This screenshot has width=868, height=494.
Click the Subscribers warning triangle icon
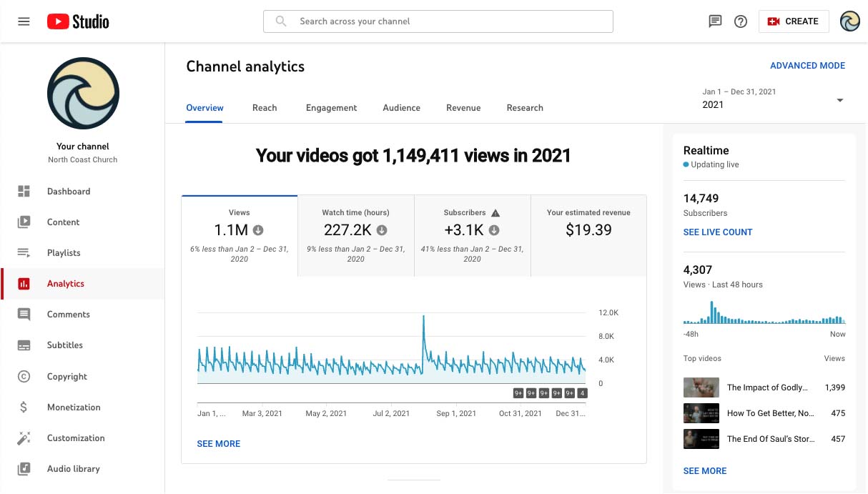495,212
